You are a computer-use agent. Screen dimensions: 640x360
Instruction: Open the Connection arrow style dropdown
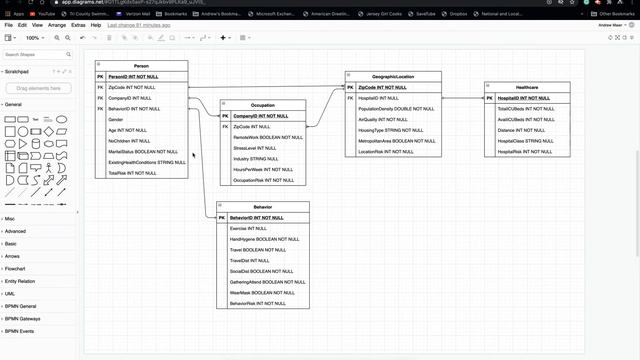[189, 38]
